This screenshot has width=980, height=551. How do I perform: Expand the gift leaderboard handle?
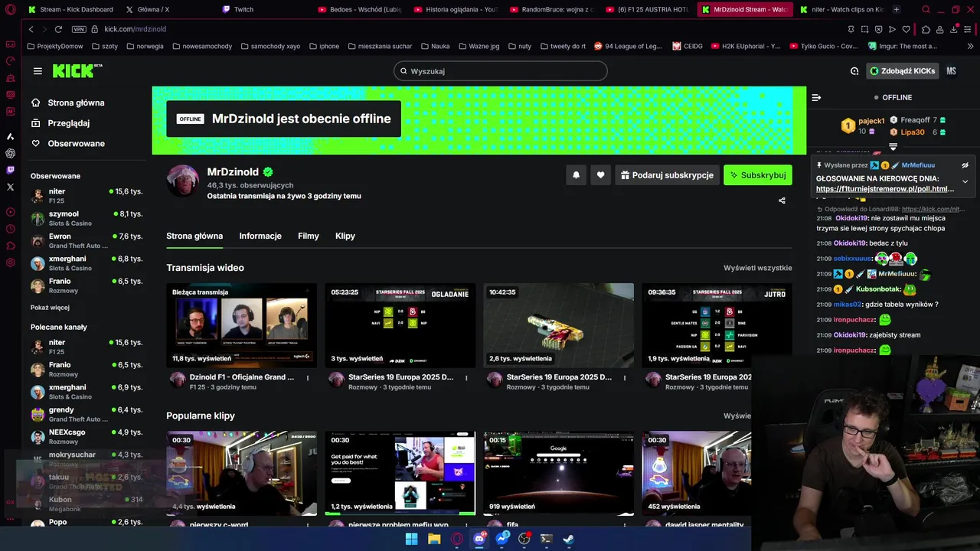(x=893, y=146)
